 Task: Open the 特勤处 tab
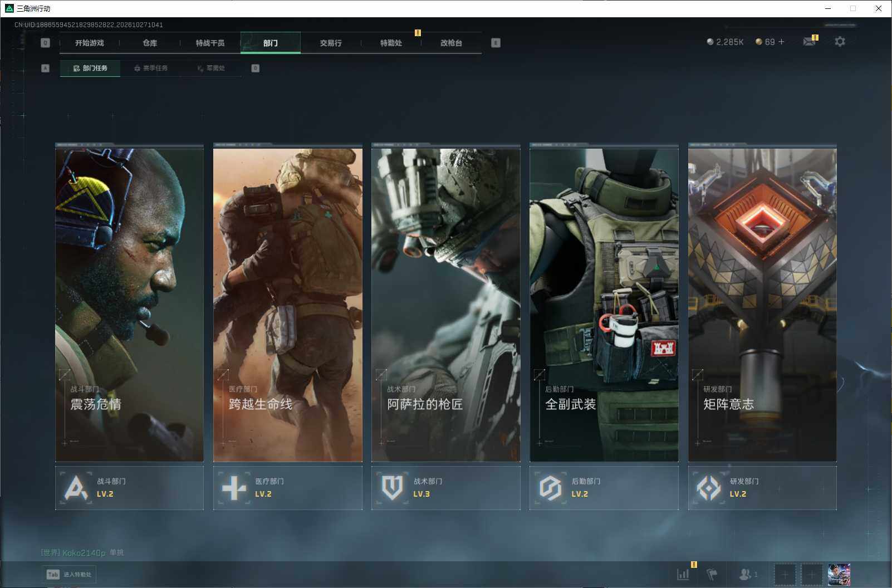pyautogui.click(x=391, y=43)
